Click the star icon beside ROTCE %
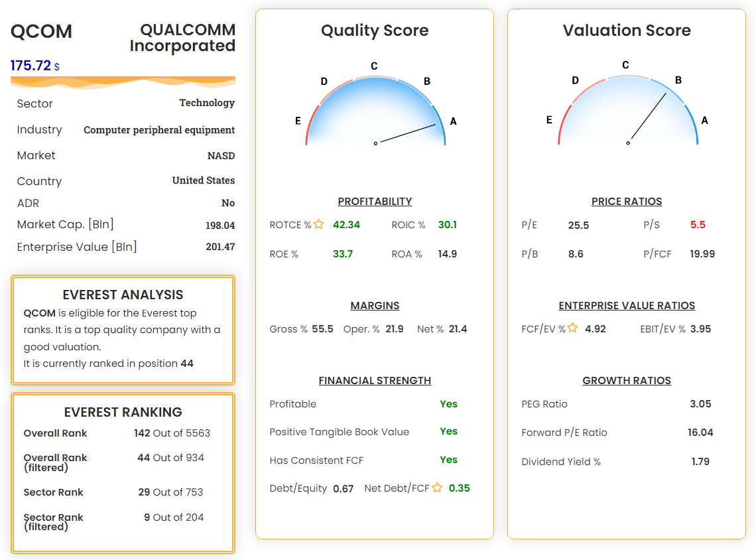756x560 pixels. 319,224
